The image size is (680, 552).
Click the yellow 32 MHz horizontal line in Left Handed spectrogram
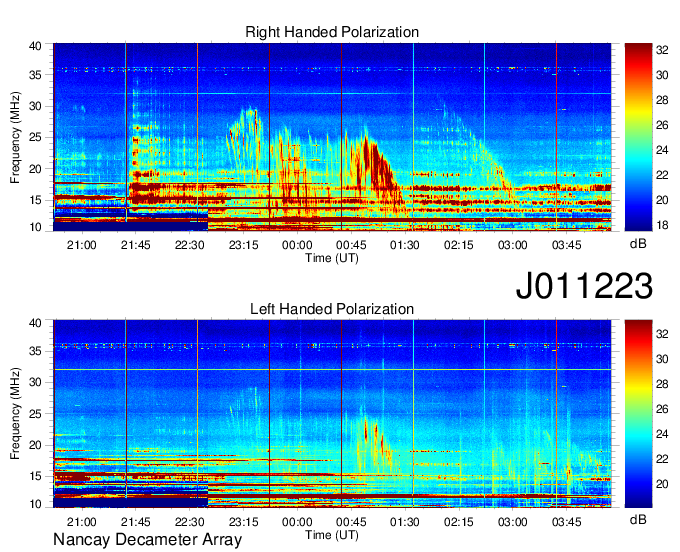pos(332,369)
